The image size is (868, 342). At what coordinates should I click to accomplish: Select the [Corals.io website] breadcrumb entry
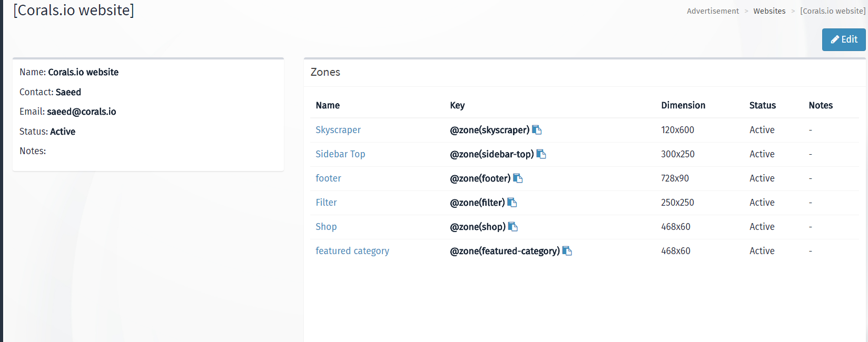833,11
